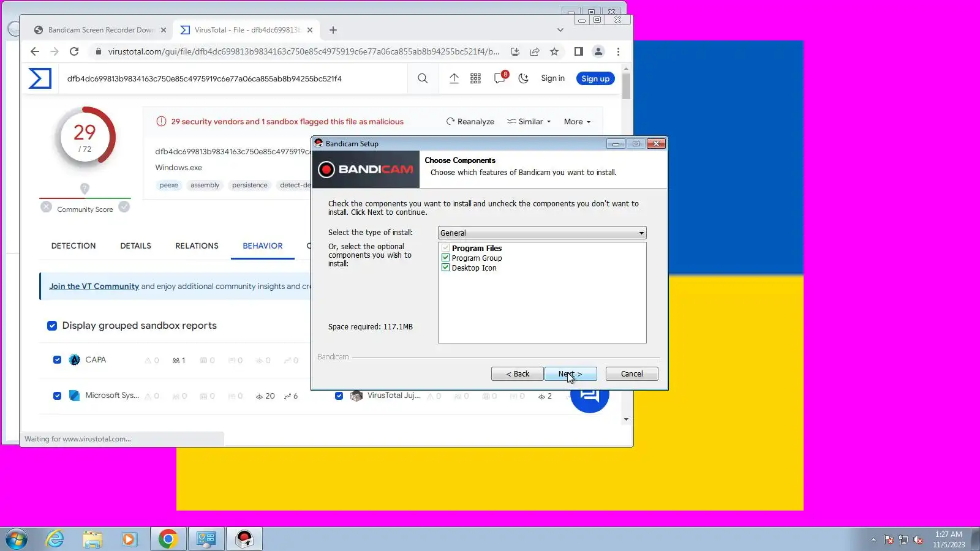View site information lock icon
The width and height of the screenshot is (980, 551).
pyautogui.click(x=97, y=51)
